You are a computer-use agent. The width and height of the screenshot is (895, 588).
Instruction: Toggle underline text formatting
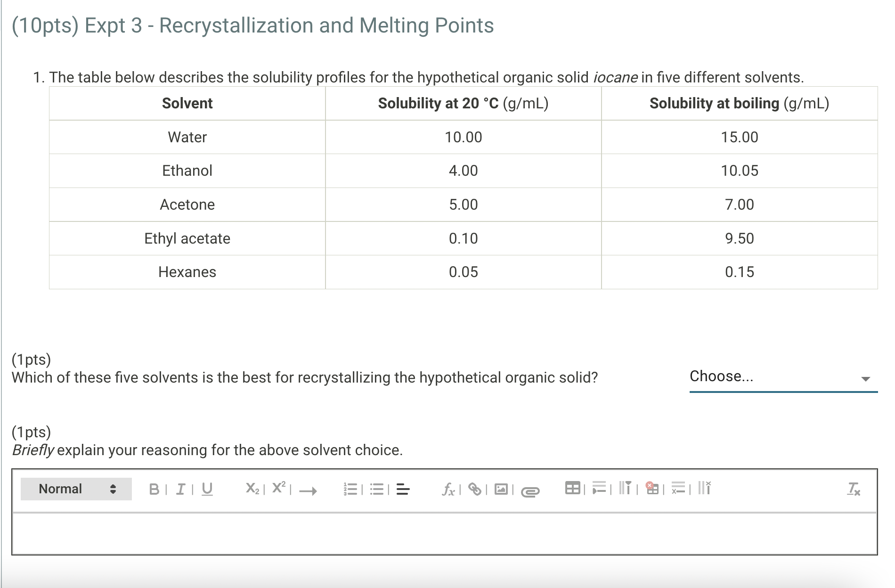pos(207,489)
